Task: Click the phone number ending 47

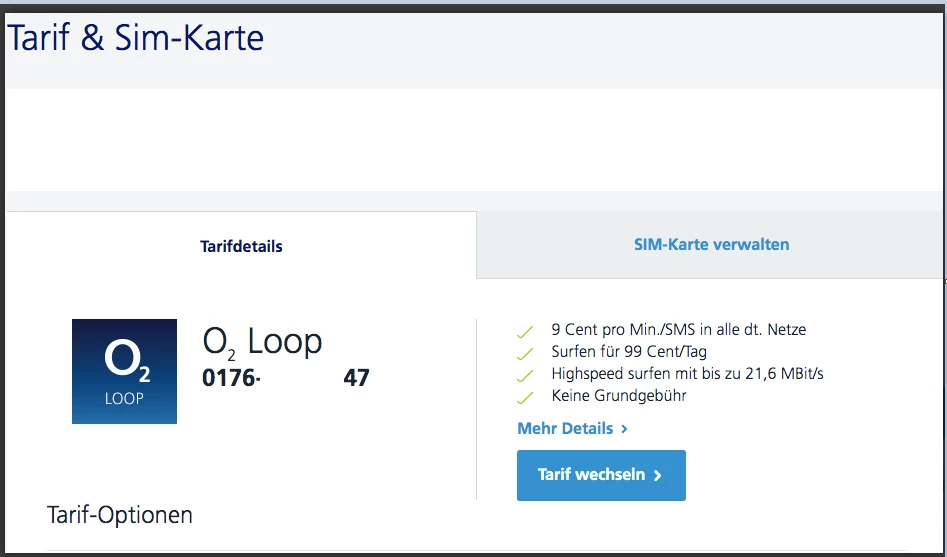Action: [x=356, y=378]
